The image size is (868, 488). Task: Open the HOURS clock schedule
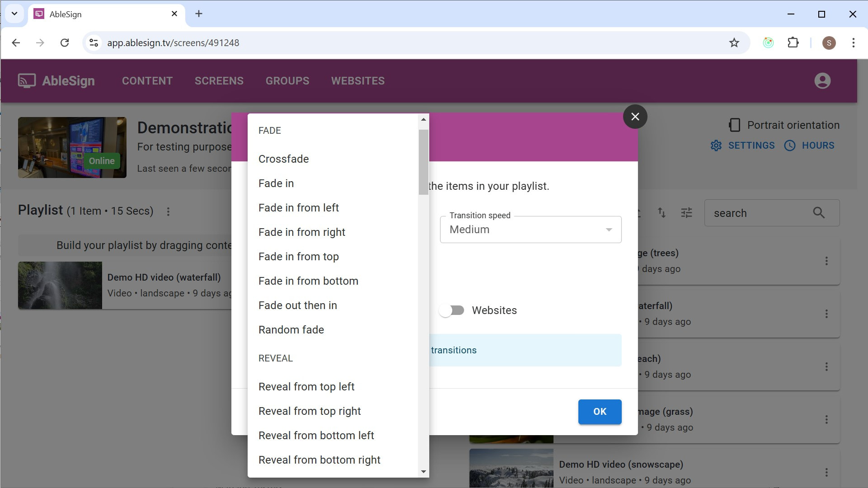pyautogui.click(x=809, y=145)
